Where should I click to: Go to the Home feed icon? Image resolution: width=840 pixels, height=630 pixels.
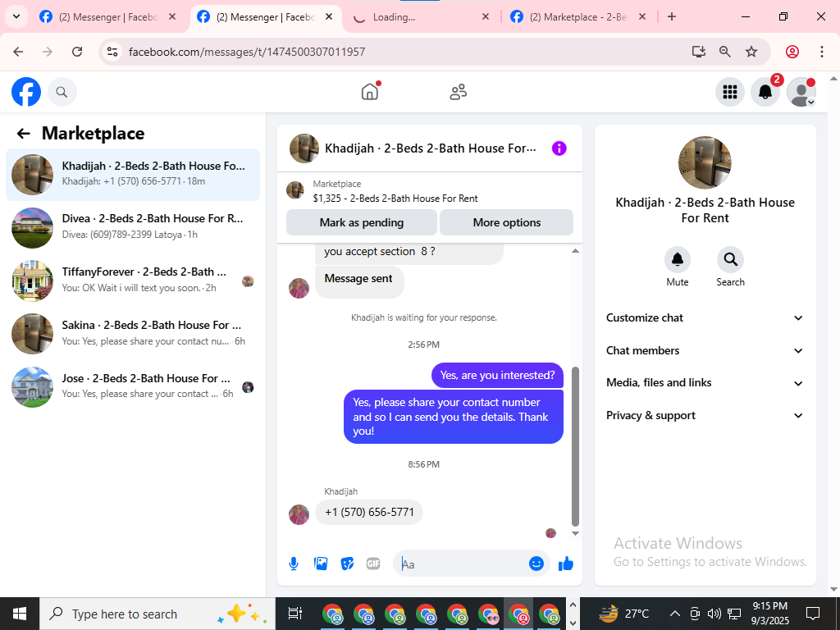click(370, 92)
